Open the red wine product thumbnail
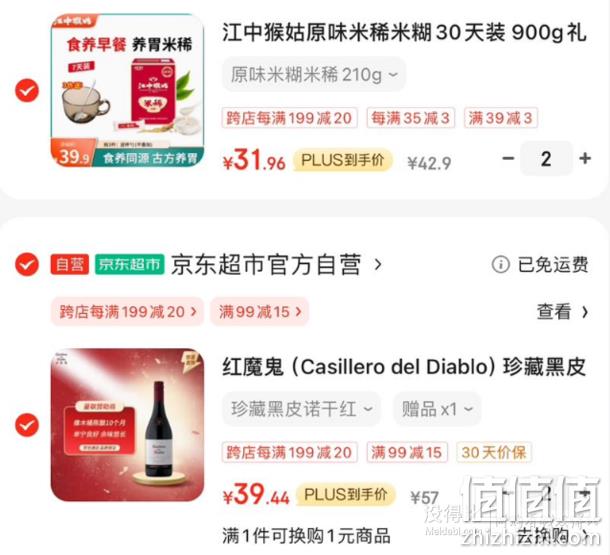 (127, 425)
